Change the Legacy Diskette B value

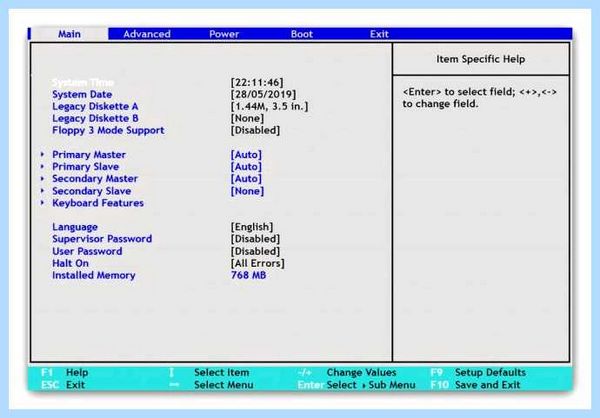tap(247, 118)
